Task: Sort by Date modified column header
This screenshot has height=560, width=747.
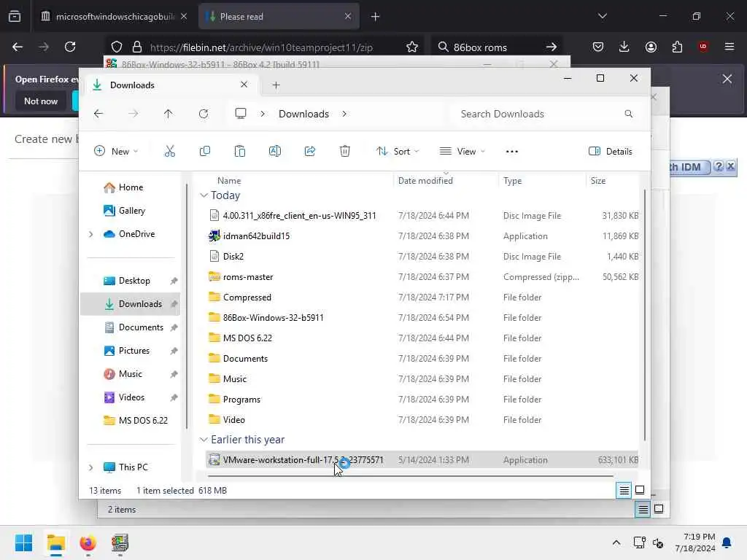Action: [425, 181]
